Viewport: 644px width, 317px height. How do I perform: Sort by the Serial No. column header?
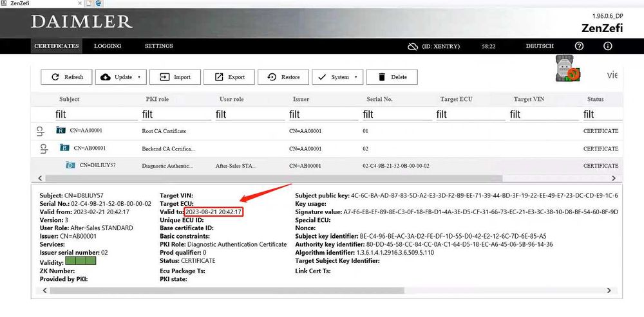click(379, 99)
